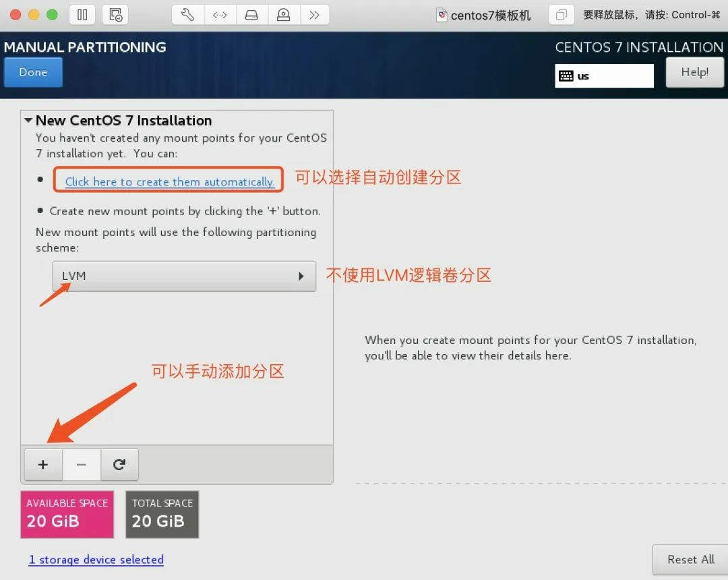The height and width of the screenshot is (580, 728).
Task: Click the hard disk device icon
Action: point(251,15)
